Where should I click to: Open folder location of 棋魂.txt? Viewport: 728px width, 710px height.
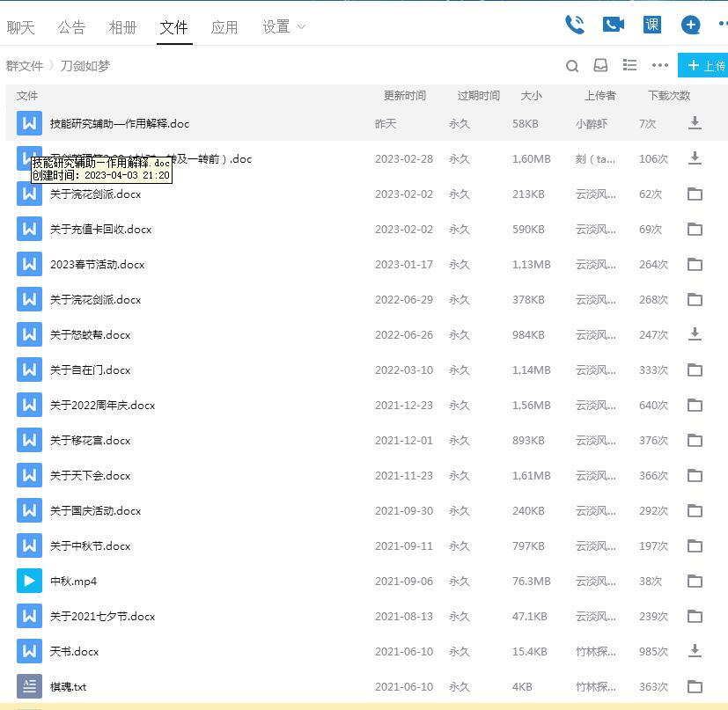pos(695,686)
